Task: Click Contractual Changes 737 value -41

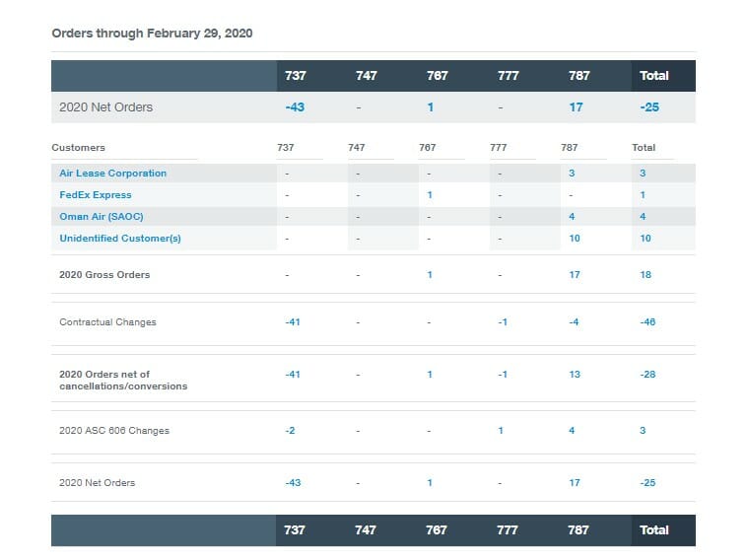Action: pyautogui.click(x=293, y=322)
